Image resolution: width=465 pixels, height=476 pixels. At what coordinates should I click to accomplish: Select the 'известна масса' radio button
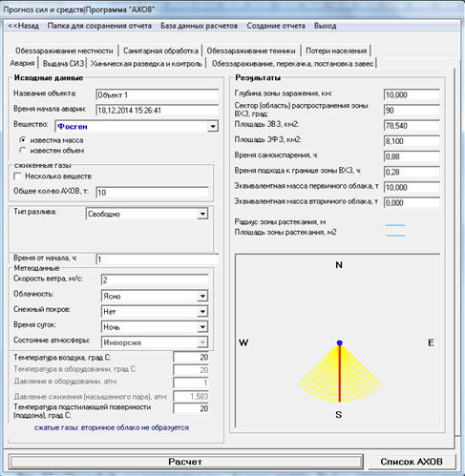[x=22, y=139]
